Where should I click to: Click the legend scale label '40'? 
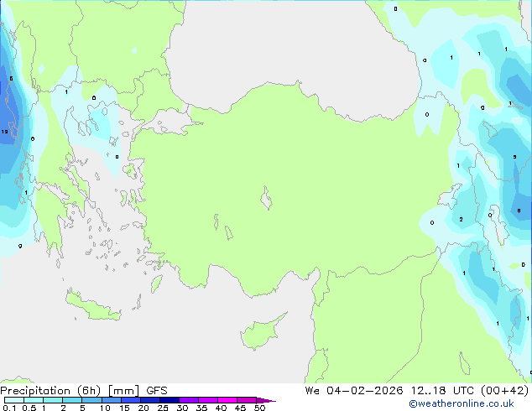[221, 408]
